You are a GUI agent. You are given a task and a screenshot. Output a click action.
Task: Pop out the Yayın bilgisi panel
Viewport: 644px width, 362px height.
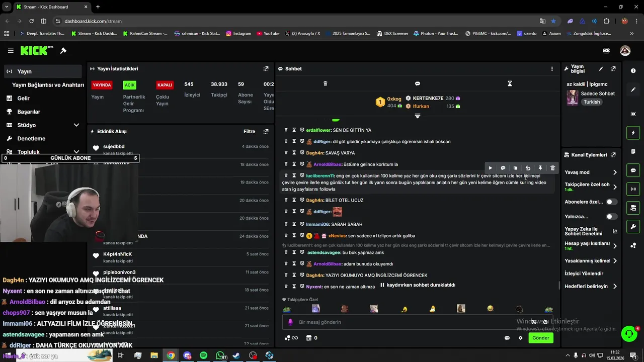point(613,69)
